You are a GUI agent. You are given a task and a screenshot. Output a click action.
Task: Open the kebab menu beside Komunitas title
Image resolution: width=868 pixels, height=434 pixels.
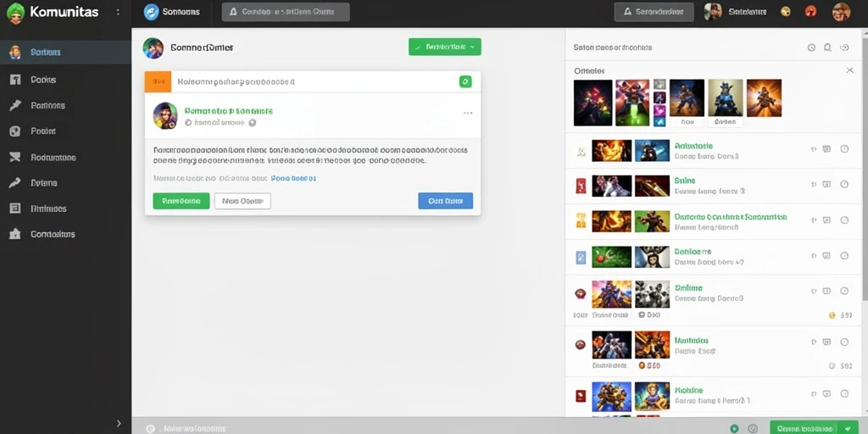(118, 12)
